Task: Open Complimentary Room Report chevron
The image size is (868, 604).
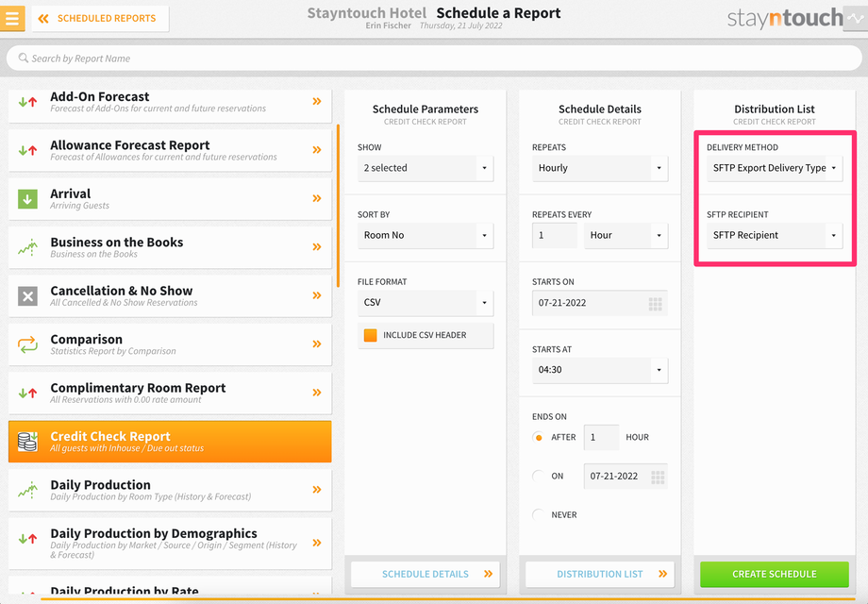Action: [317, 393]
